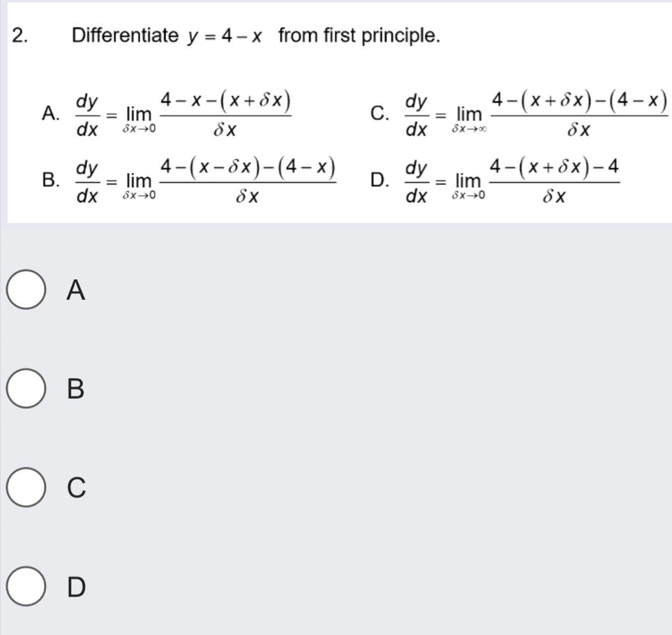Click the equation "y = 4 − x"
Screen dimensions: 672x635
pos(224,35)
